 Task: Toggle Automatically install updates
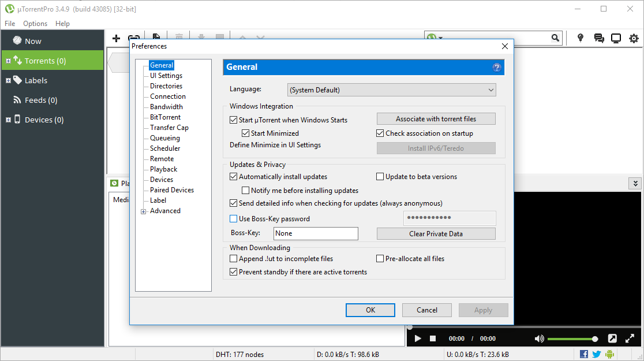(233, 176)
